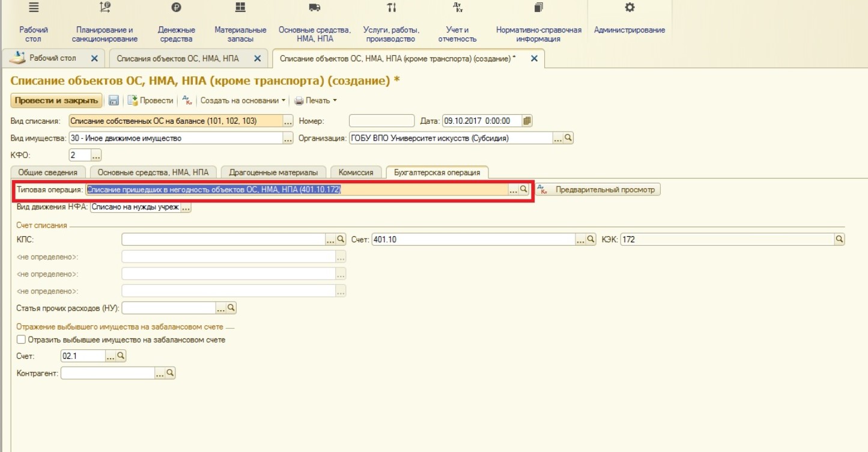Click magnifier icon of Счет 401.10 field
This screenshot has height=452, width=868.
coord(591,239)
